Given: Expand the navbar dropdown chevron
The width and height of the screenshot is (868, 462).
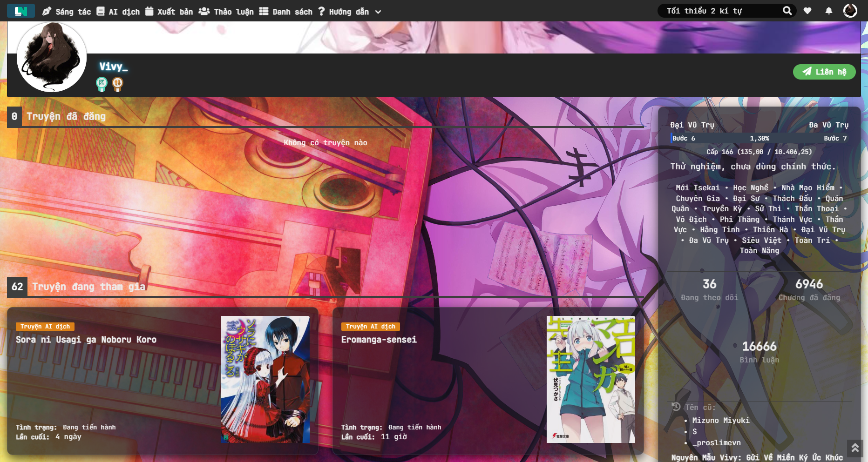Looking at the screenshot, I should (x=378, y=12).
